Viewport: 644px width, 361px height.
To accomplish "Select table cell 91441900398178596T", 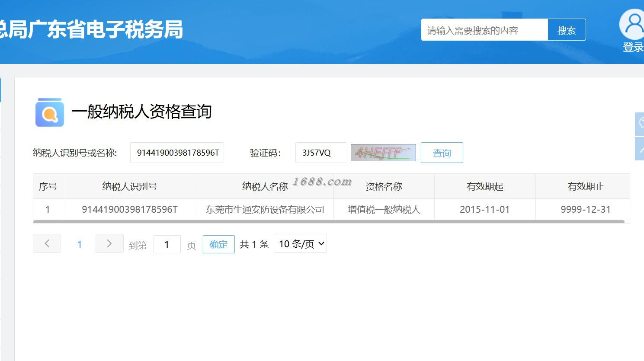I will tap(130, 210).
